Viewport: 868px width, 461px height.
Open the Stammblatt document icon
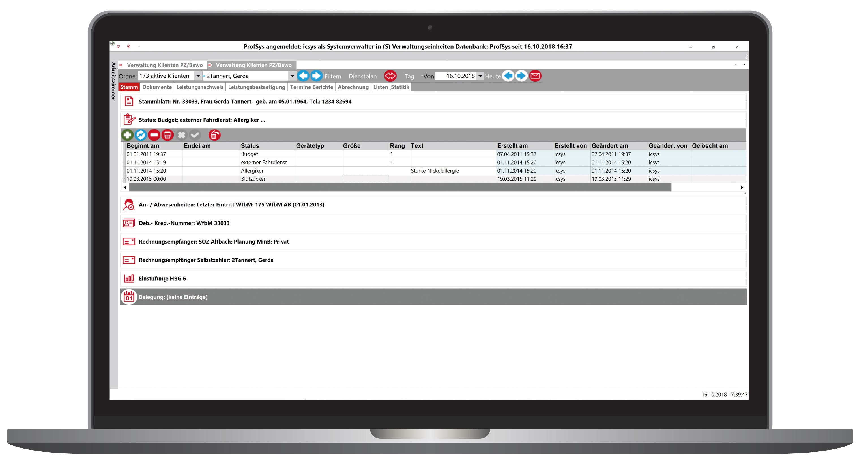click(x=129, y=101)
